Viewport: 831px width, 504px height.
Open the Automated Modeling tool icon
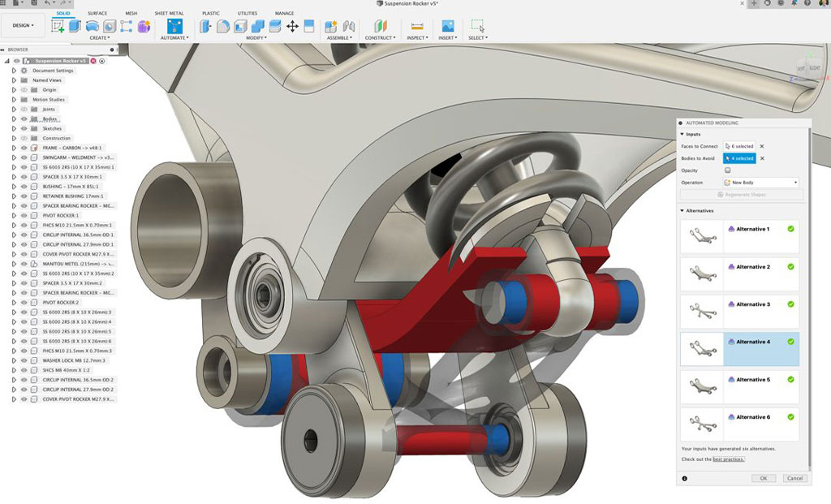[x=174, y=24]
